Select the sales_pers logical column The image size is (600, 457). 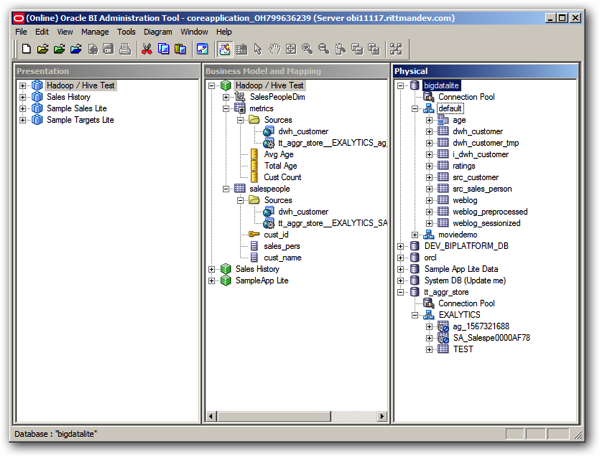282,246
